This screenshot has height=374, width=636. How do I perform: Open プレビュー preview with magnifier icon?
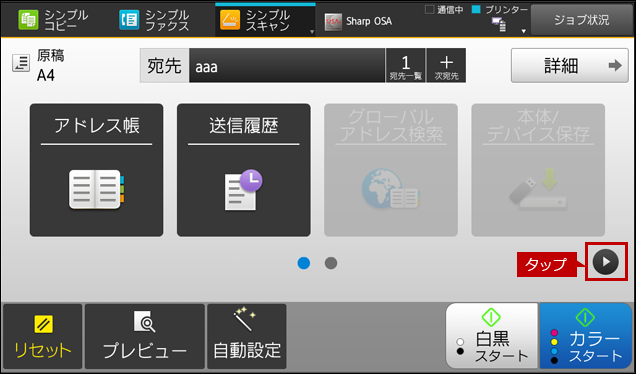pos(145,337)
